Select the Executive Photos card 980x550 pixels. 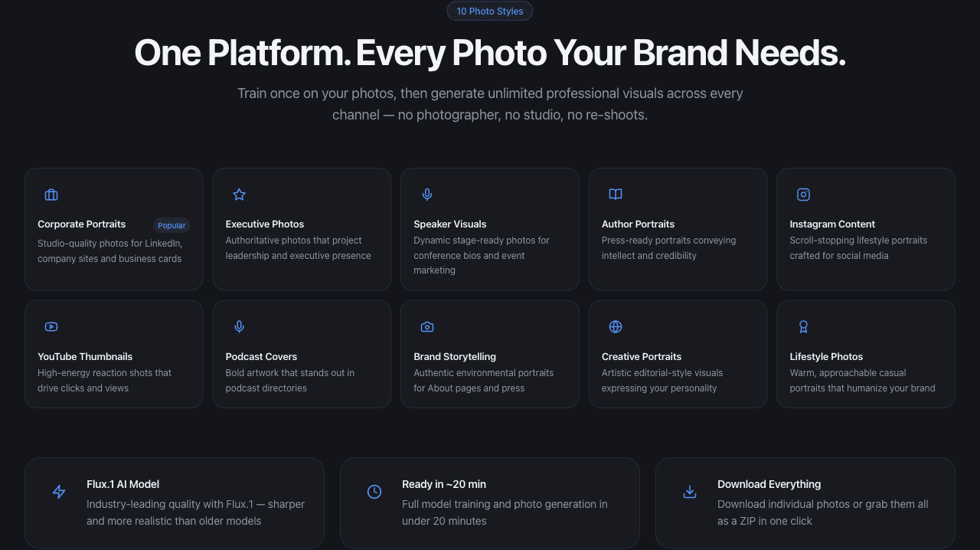click(302, 229)
